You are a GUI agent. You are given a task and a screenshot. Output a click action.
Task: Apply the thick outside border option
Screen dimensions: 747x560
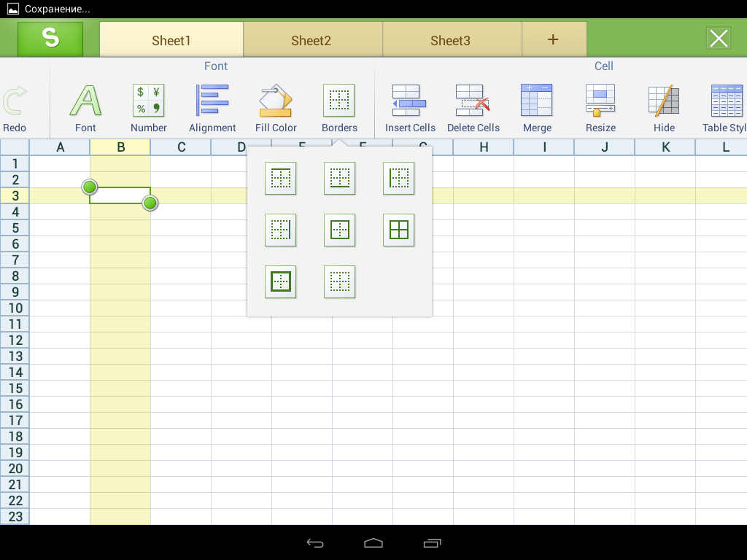(x=281, y=281)
